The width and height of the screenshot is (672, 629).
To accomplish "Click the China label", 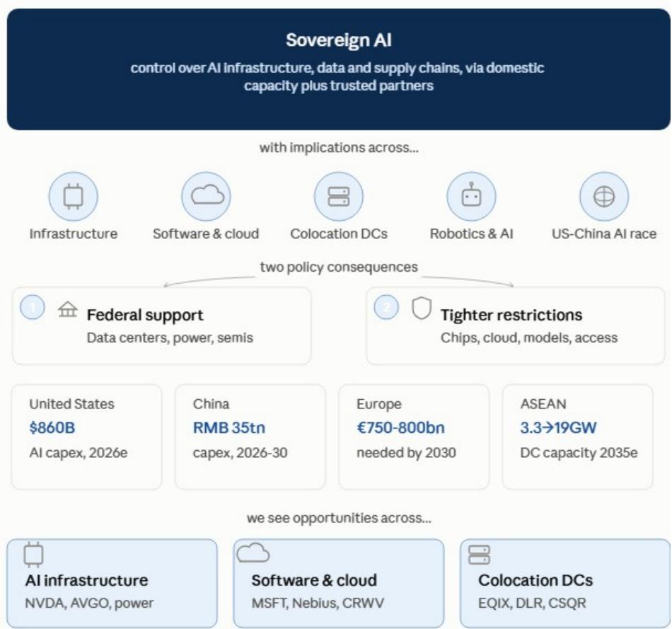I will 211,404.
